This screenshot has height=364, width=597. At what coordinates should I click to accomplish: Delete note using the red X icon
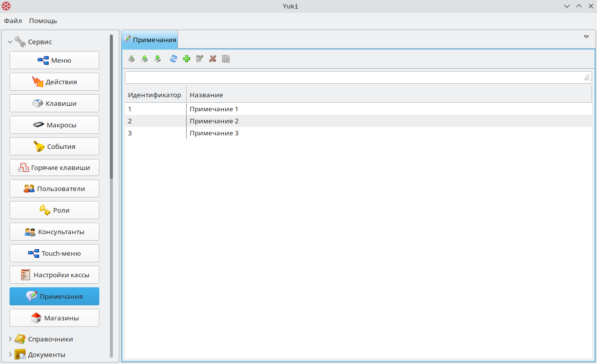click(x=213, y=59)
